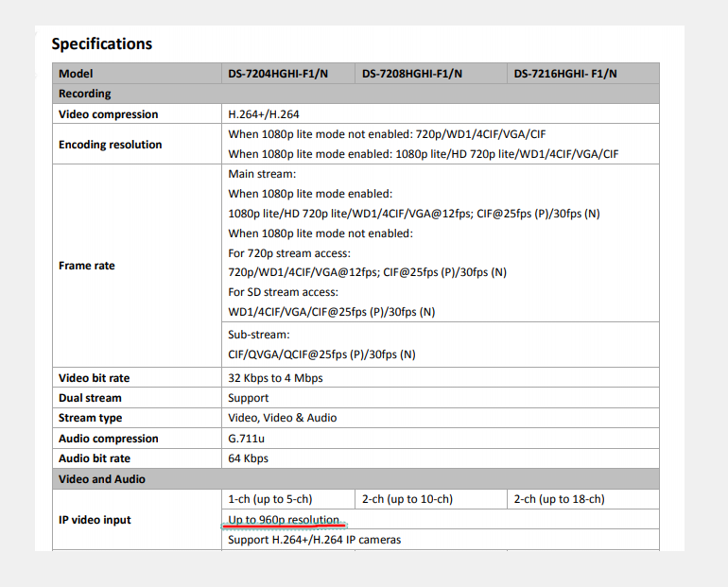Click the IP video input row label
Image resolution: width=728 pixels, height=587 pixels.
click(95, 520)
